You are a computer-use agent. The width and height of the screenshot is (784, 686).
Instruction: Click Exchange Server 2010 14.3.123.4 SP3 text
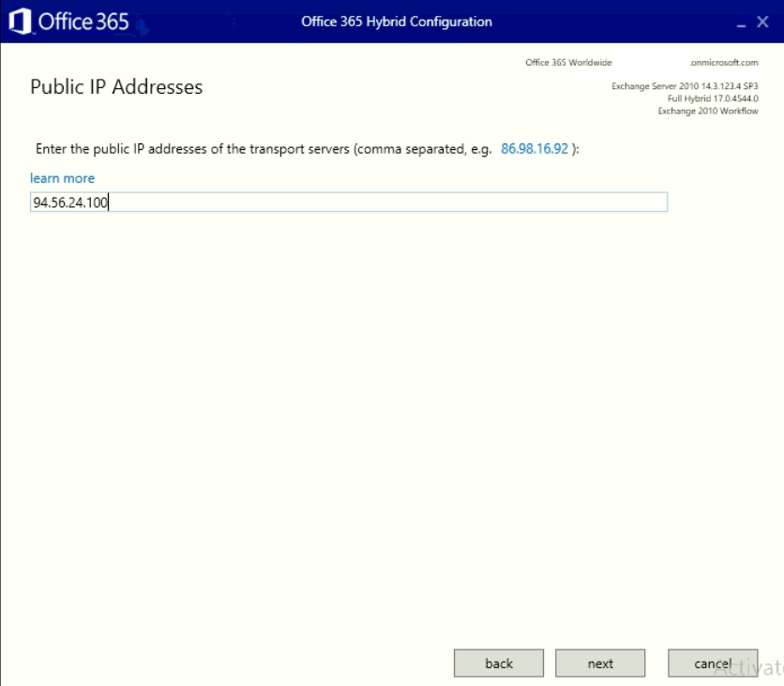[x=685, y=86]
